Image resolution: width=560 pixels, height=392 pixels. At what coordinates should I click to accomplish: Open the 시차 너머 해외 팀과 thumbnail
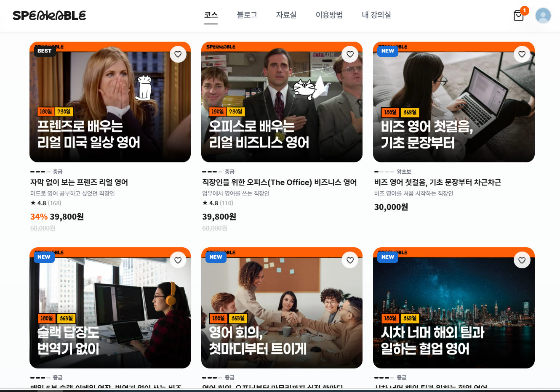pos(454,308)
